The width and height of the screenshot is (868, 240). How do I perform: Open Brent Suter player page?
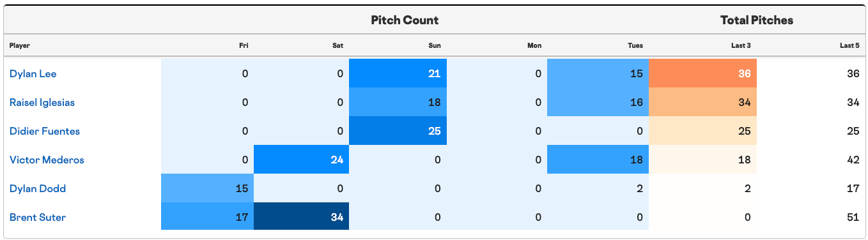[x=38, y=218]
